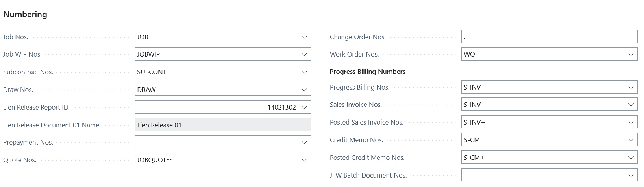Expand the Posted Sales Invoice Nos. dropdown
This screenshot has height=187, width=644.
point(631,122)
